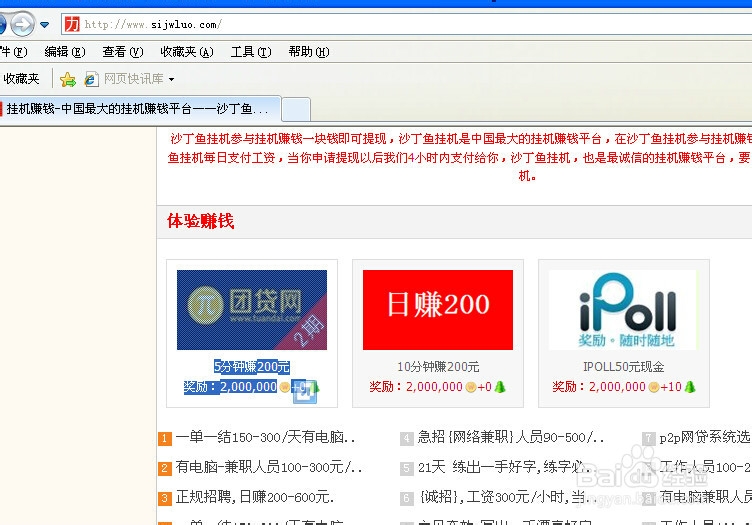Open listing 一单一结150-300/天有电脑
This screenshot has height=525, width=752.
266,437
